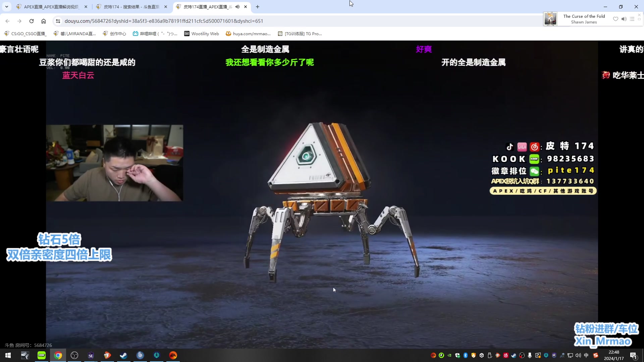Viewport: 644px width, 362px height.
Task: Go forward in browser history
Action: click(x=19, y=21)
